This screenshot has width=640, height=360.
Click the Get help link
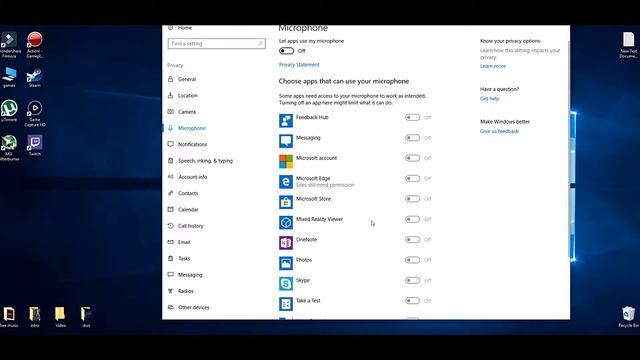[x=489, y=99]
